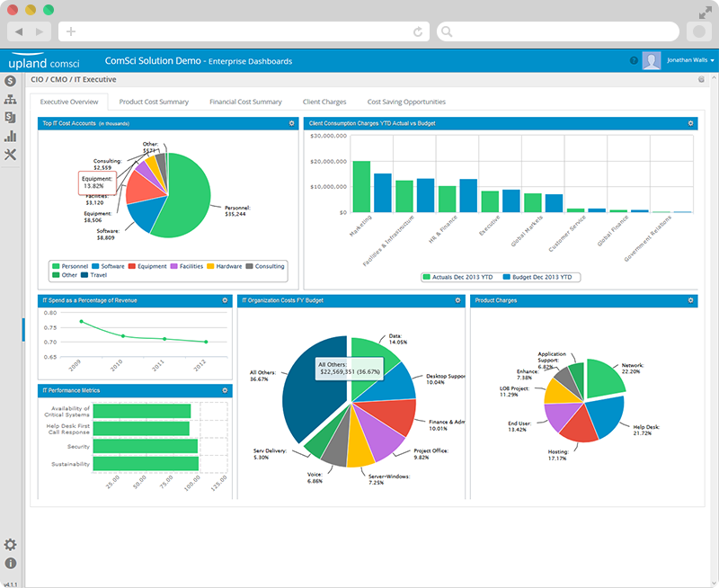This screenshot has height=588, width=719.
Task: Expand widget options on Client Consumption Charges panel
Action: click(688, 123)
